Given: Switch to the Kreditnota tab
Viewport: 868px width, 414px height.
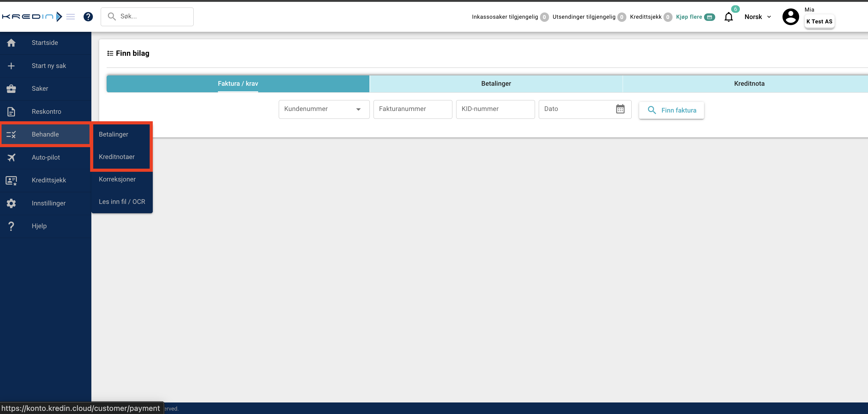Looking at the screenshot, I should 749,84.
